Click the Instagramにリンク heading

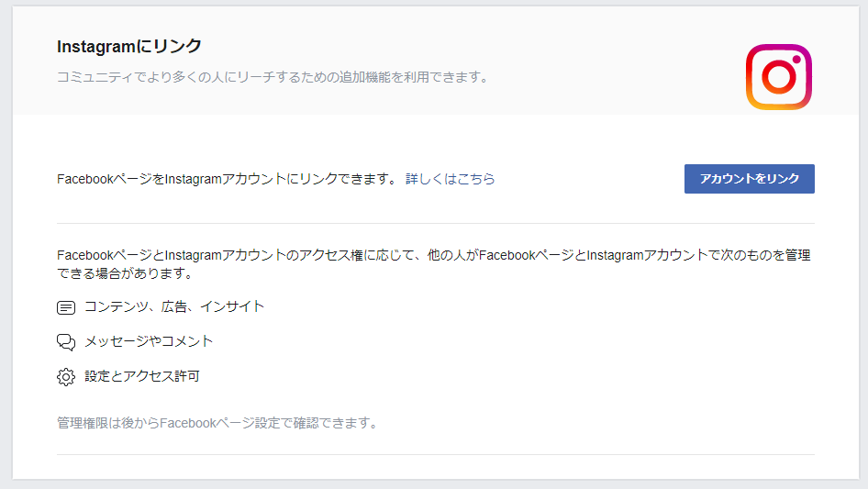point(129,47)
